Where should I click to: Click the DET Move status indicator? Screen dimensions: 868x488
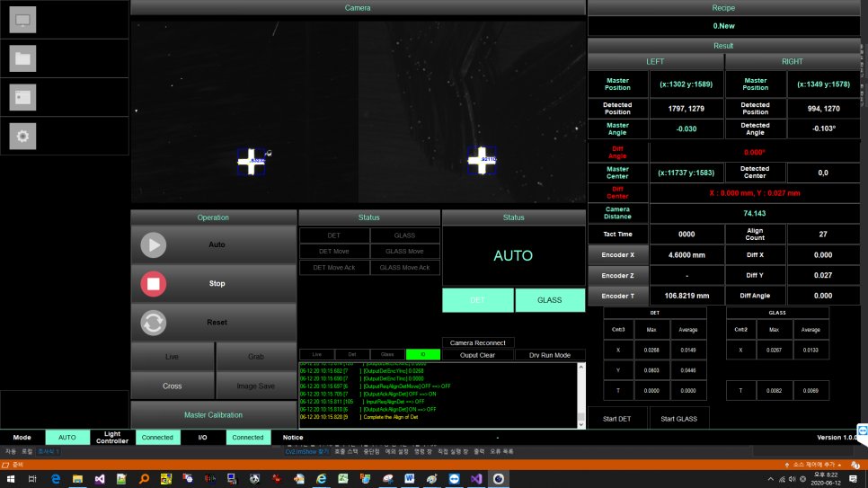coord(333,252)
